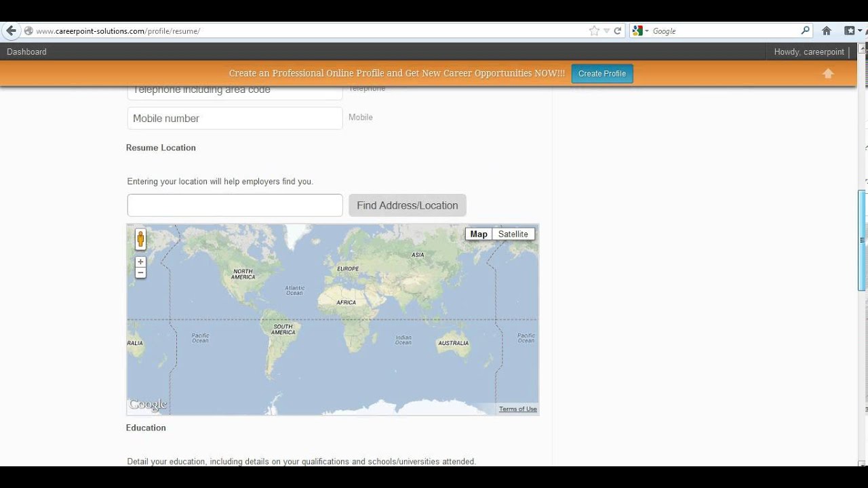The image size is (868, 488).
Task: Click the page vertical scrollbar thumb
Action: (x=863, y=241)
